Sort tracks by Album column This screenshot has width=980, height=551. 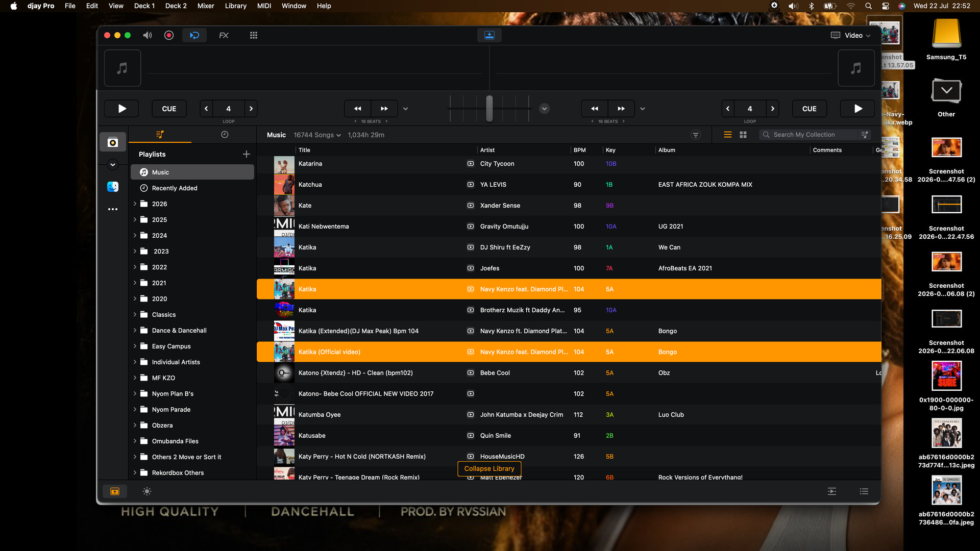[x=667, y=150]
